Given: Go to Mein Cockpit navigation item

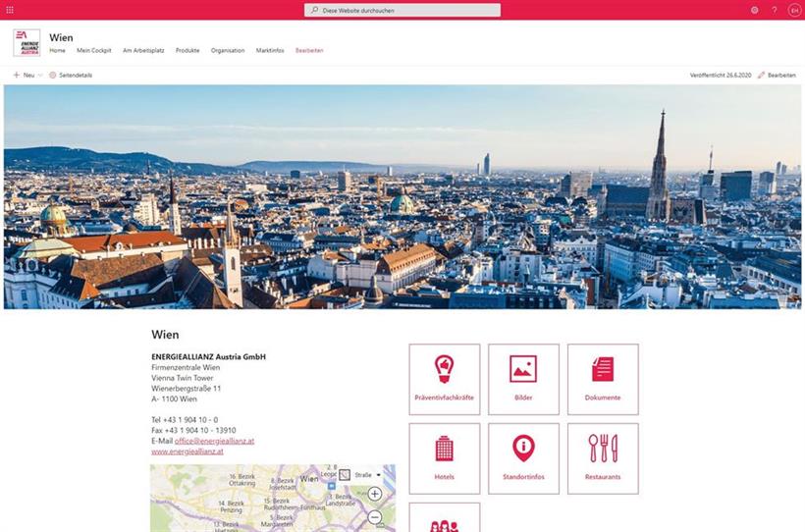Looking at the screenshot, I should (x=94, y=50).
